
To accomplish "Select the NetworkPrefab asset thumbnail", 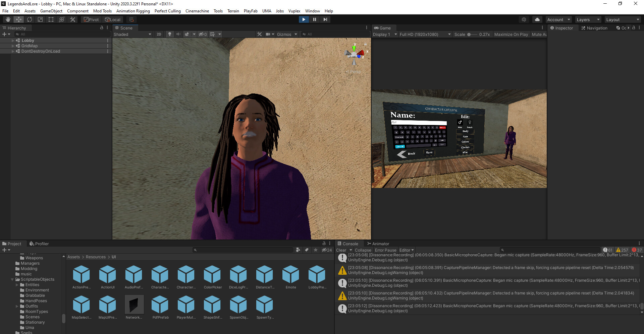I will click(x=134, y=305).
